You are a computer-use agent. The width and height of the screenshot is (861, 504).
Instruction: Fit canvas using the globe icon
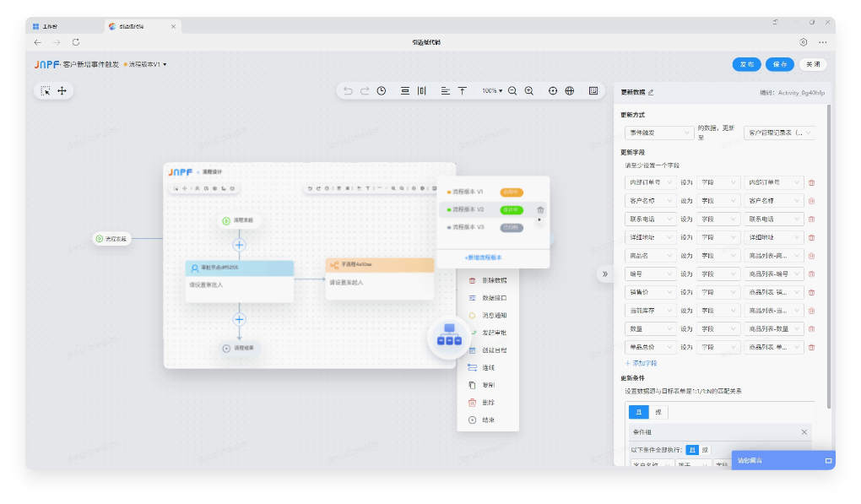click(570, 90)
